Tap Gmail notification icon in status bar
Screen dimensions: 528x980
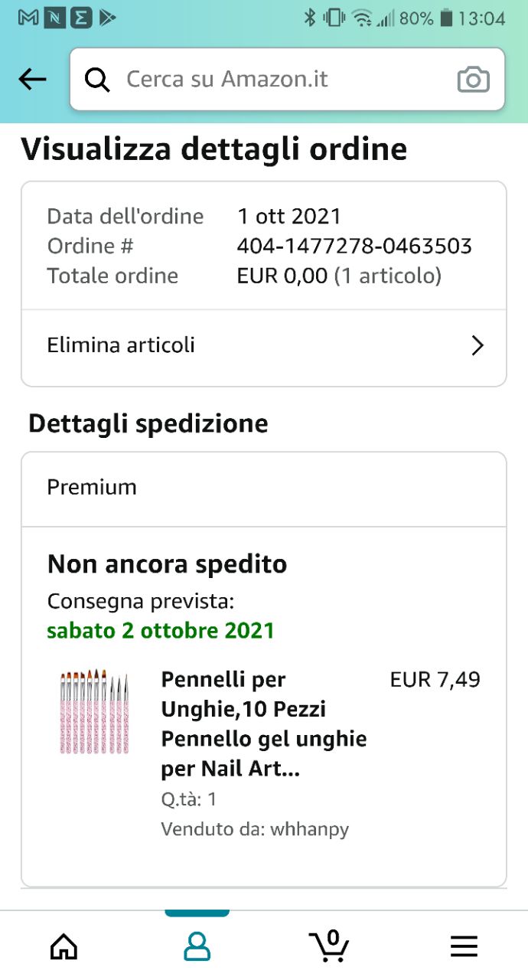(28, 18)
